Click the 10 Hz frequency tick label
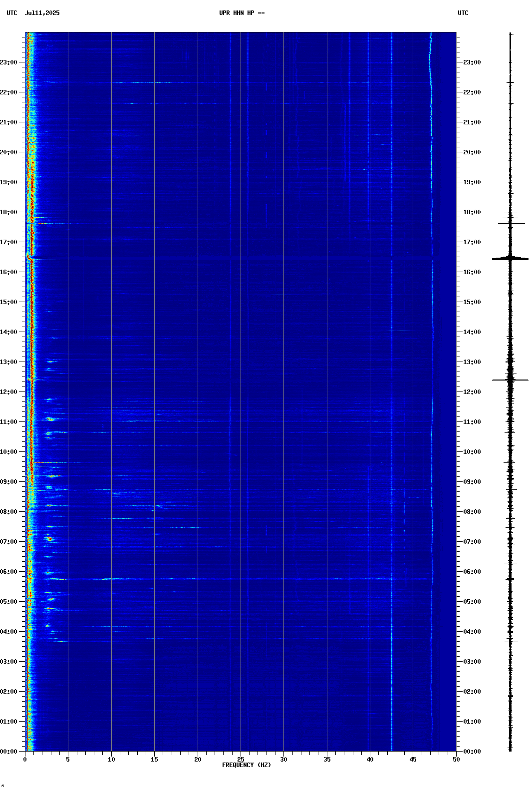This screenshot has width=532, height=791. click(x=111, y=760)
